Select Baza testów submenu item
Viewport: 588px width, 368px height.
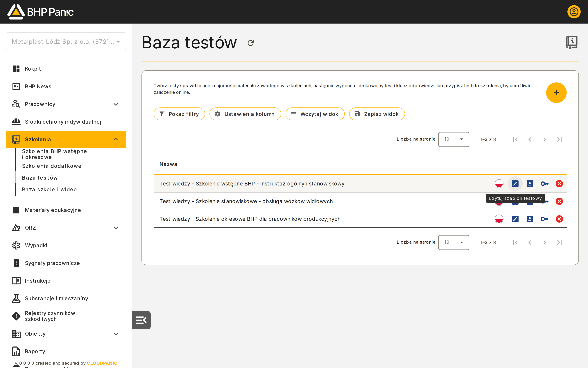coord(40,178)
